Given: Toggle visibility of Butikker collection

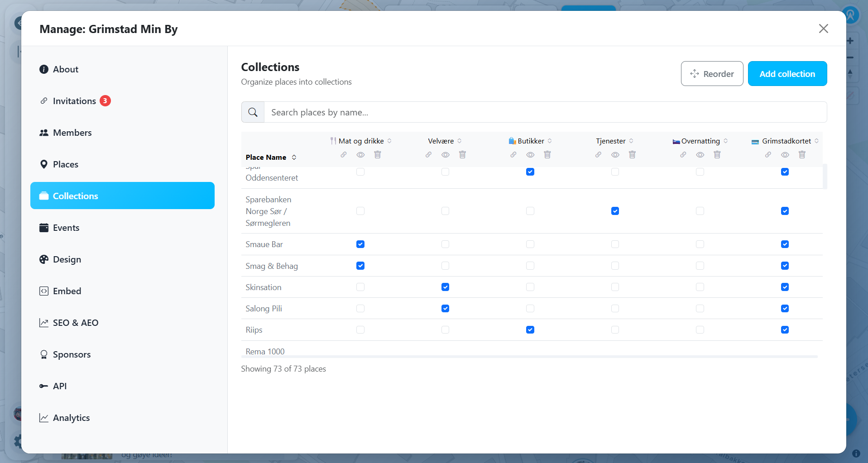Looking at the screenshot, I should pyautogui.click(x=530, y=155).
